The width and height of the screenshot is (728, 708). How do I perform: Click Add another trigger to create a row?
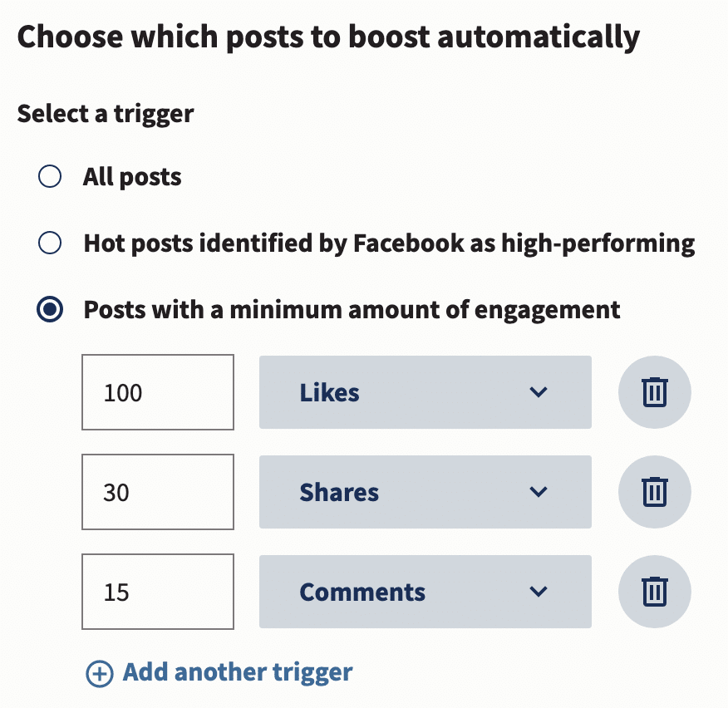[237, 672]
